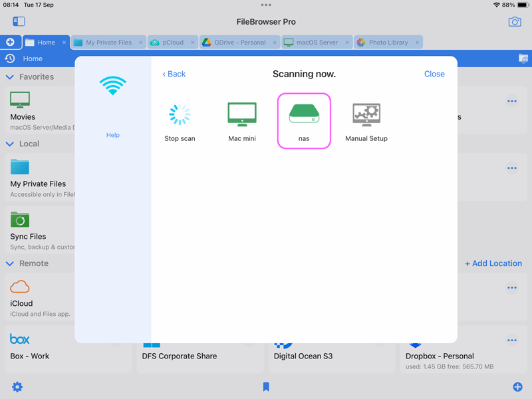Tap + Add Location link
This screenshot has width=532, height=399.
[493, 263]
